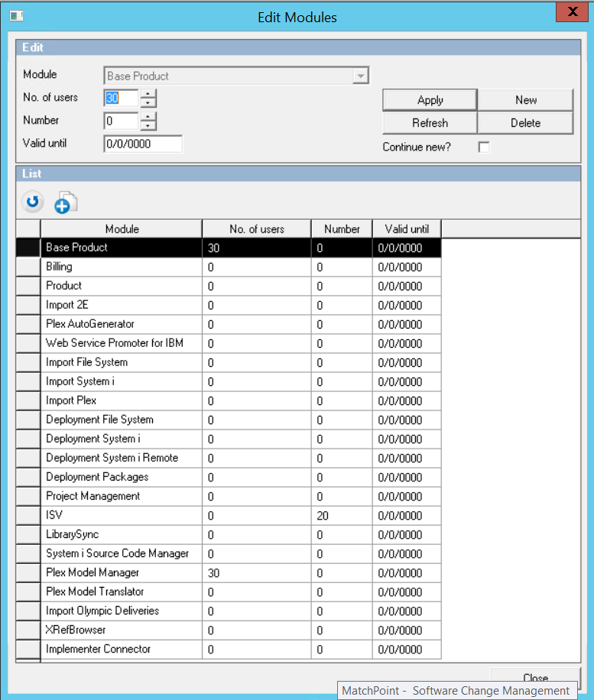Sort by the Module column header
594x700 pixels.
click(122, 229)
